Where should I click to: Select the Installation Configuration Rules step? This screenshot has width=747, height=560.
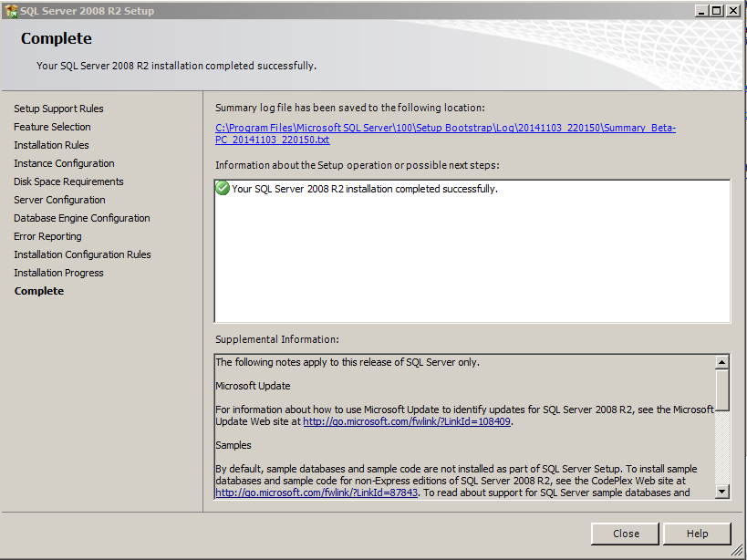tap(82, 254)
